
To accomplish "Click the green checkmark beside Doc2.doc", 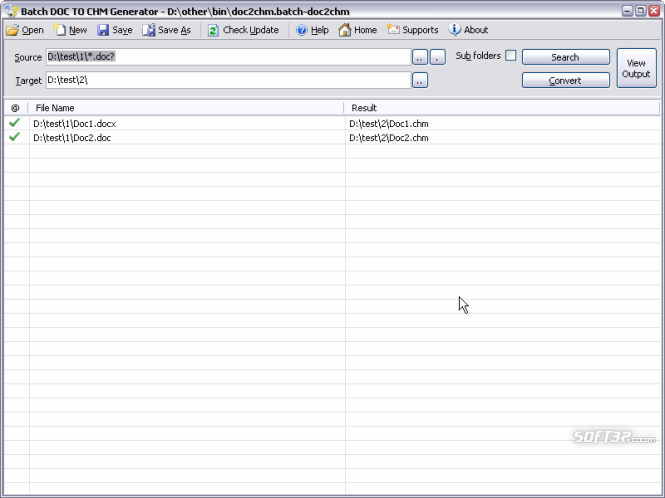I will click(x=14, y=137).
